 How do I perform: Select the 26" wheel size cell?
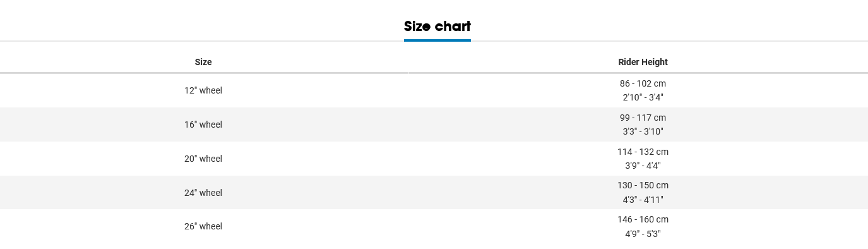203,226
